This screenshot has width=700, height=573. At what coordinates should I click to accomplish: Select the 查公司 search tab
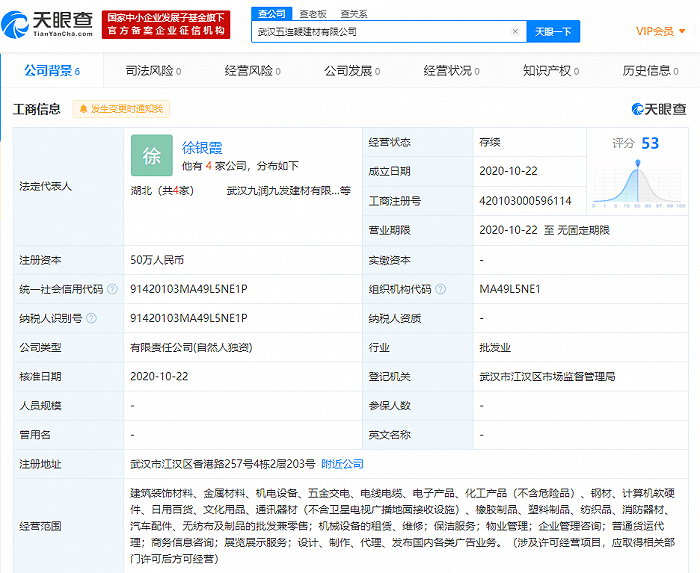(271, 14)
